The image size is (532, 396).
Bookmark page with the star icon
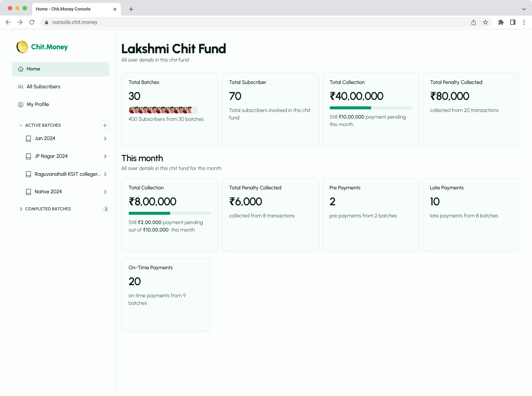[485, 22]
